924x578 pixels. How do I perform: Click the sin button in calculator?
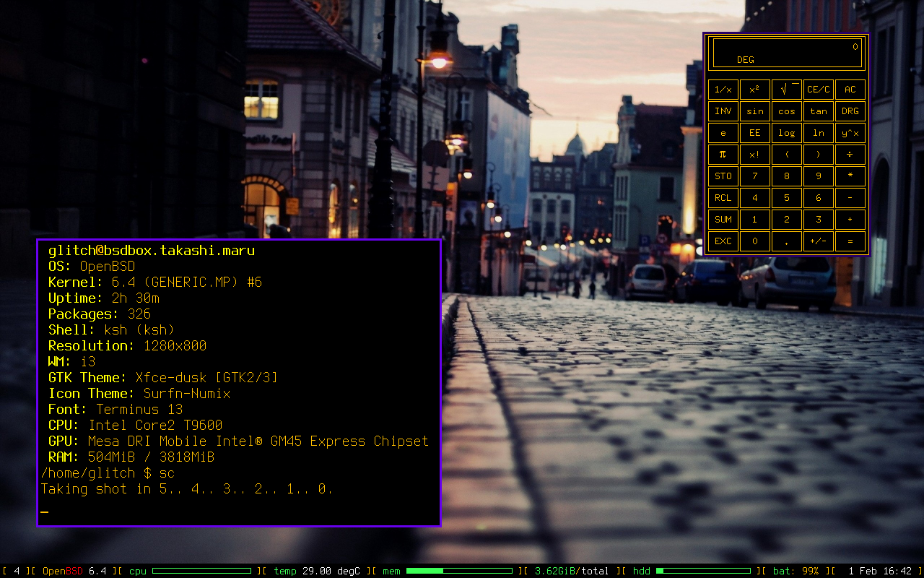tap(755, 111)
